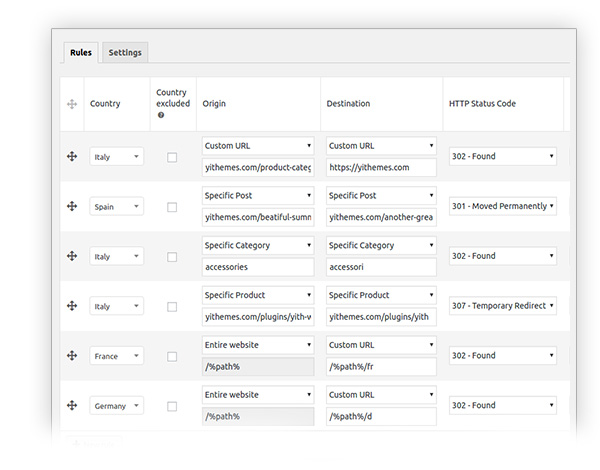Screen dimensions: 600x470
Task: Click the drag handle of the first Italy rule
Action: tap(72, 157)
